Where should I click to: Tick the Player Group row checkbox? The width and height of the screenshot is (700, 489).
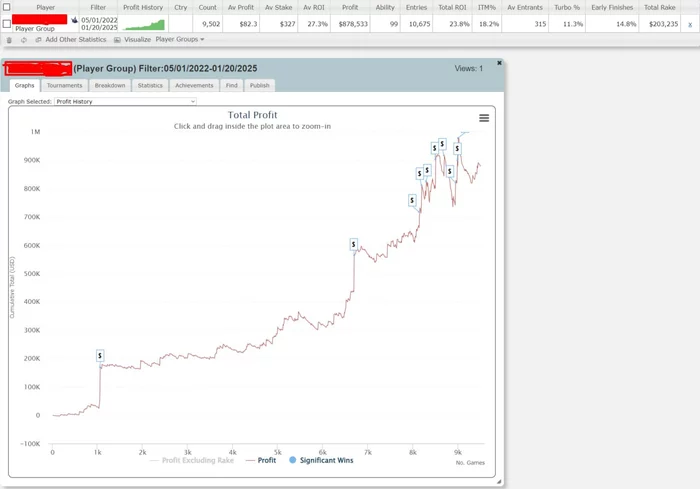[x=7, y=24]
